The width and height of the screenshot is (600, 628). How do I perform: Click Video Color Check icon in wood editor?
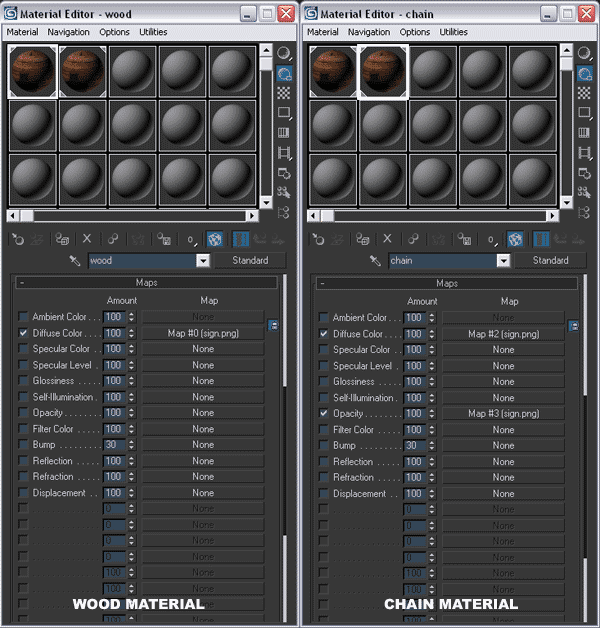(x=284, y=133)
